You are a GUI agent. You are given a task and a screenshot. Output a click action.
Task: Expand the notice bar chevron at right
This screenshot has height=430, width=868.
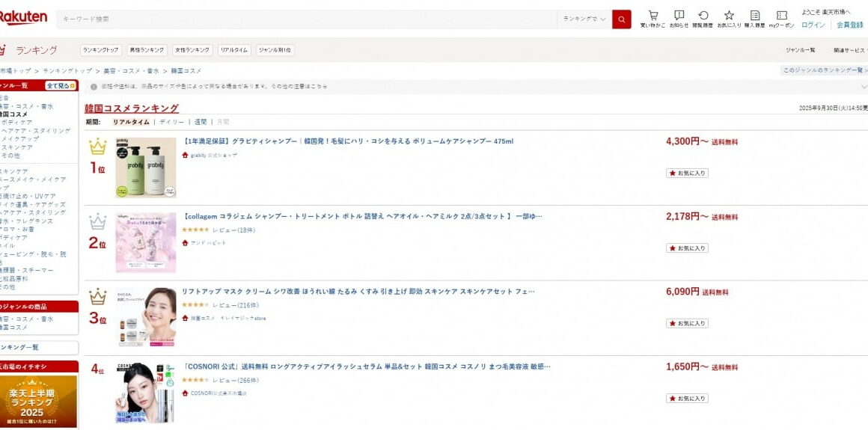point(864,86)
